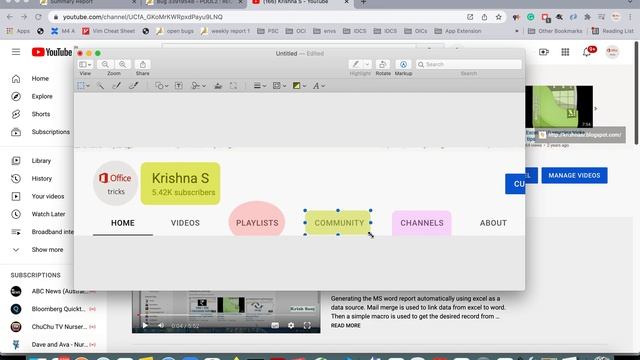
Task: Open the weekly report 1 bookmark
Action: pos(225,31)
